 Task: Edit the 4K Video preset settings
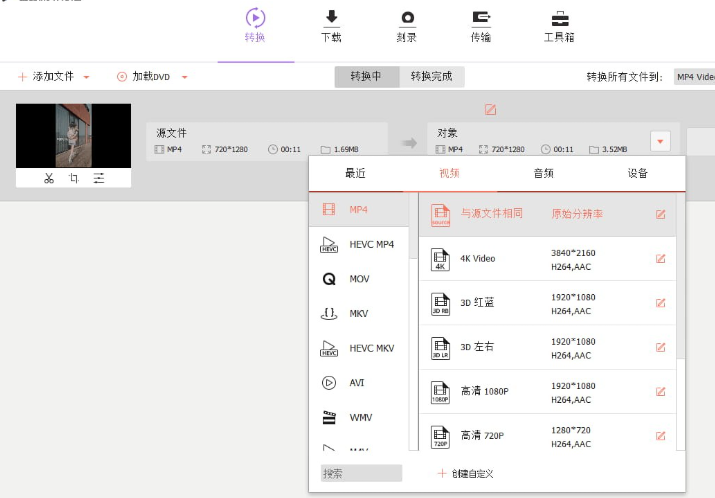tap(660, 259)
